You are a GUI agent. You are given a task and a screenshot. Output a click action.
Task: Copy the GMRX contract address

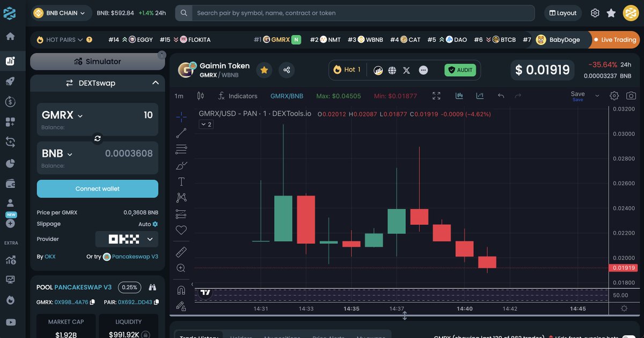[x=92, y=302]
